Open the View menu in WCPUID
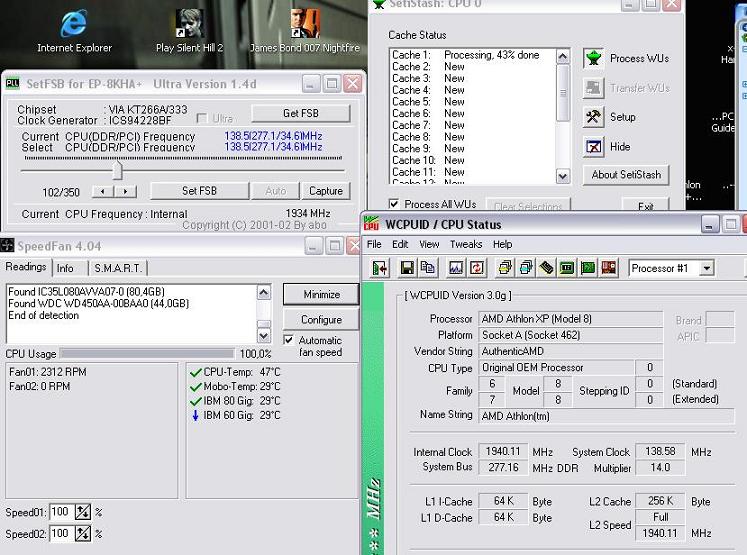This screenshot has height=555, width=747. pyautogui.click(x=429, y=244)
